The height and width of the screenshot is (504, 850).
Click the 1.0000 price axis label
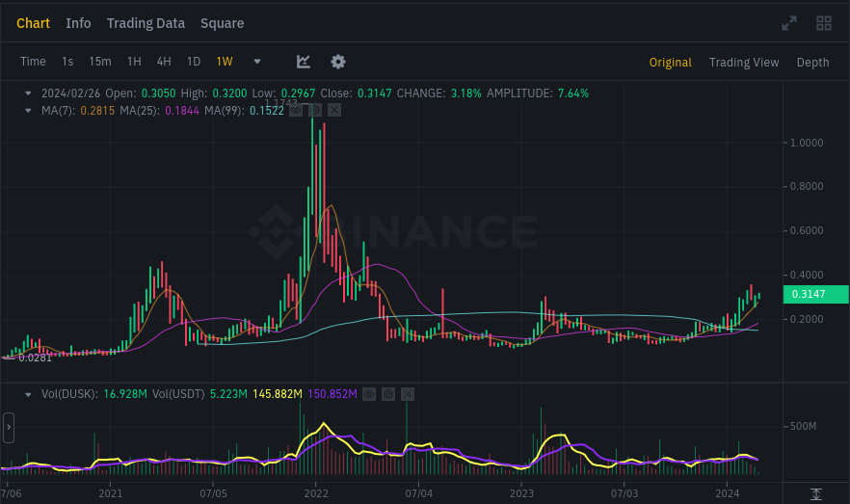click(807, 143)
